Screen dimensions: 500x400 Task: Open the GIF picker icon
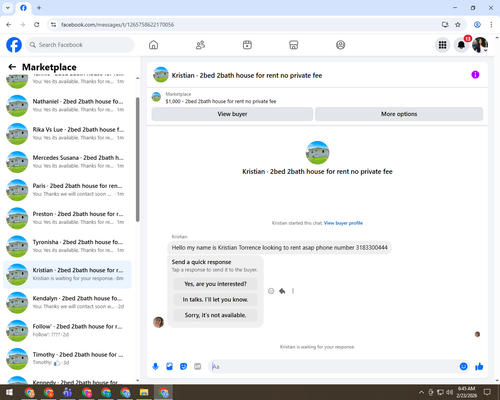click(198, 367)
